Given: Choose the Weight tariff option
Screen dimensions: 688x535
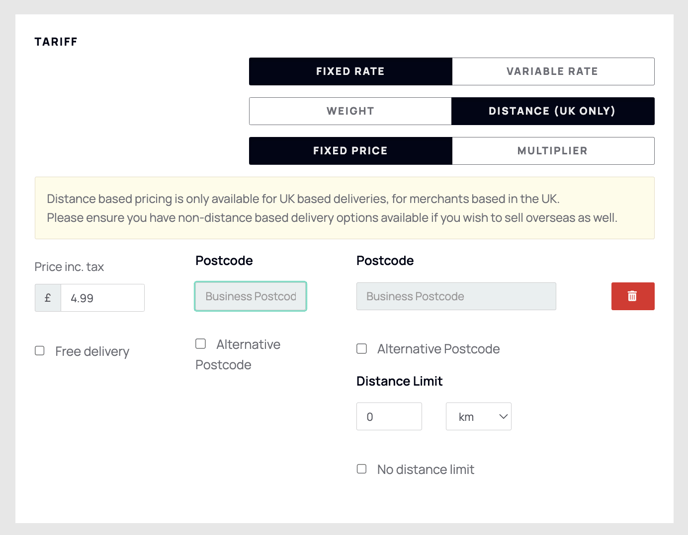Looking at the screenshot, I should [x=350, y=111].
